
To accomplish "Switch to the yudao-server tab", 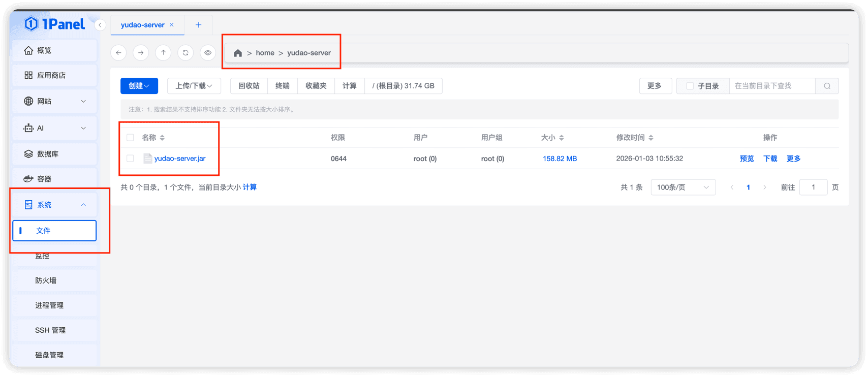I will (142, 25).
